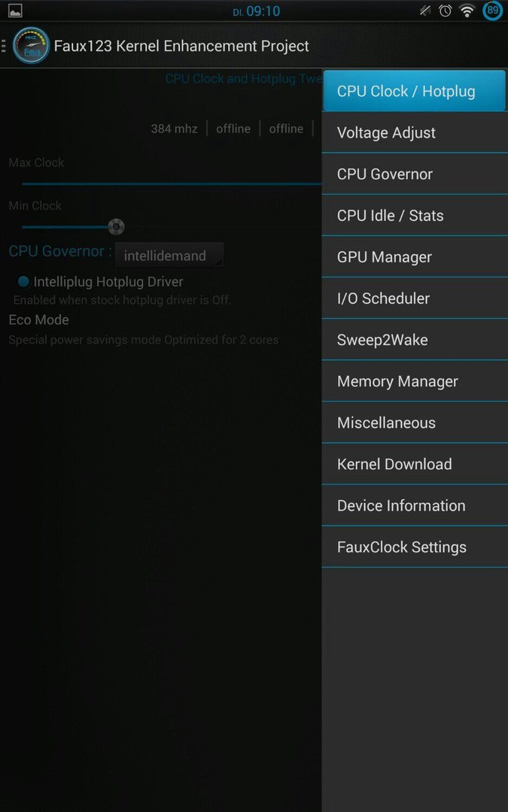Tap the battery 89 percent indicator
Screen dimensions: 508x812
pos(492,11)
